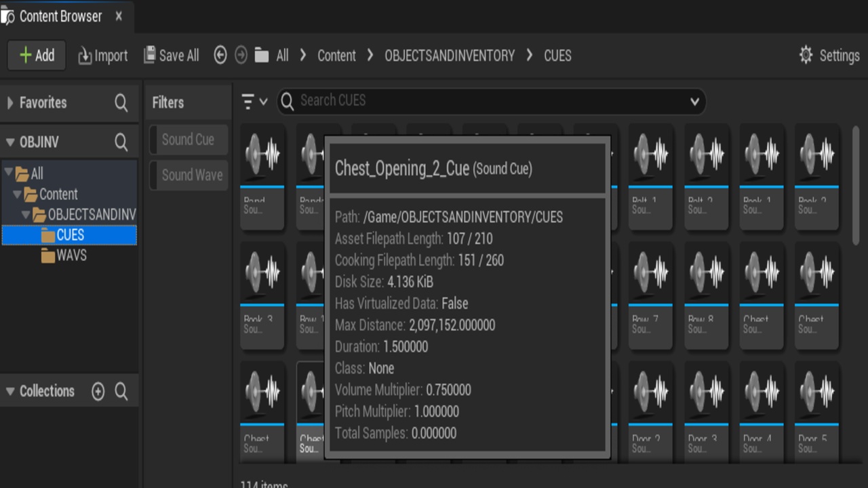Screen dimensions: 868x488
Task: Select the Belt_1 sound cue asset
Action: (650, 178)
